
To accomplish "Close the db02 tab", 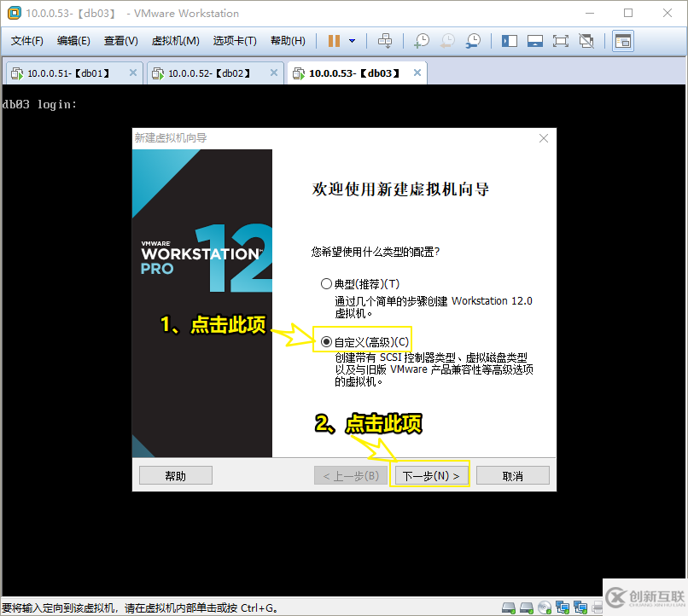I will (274, 73).
